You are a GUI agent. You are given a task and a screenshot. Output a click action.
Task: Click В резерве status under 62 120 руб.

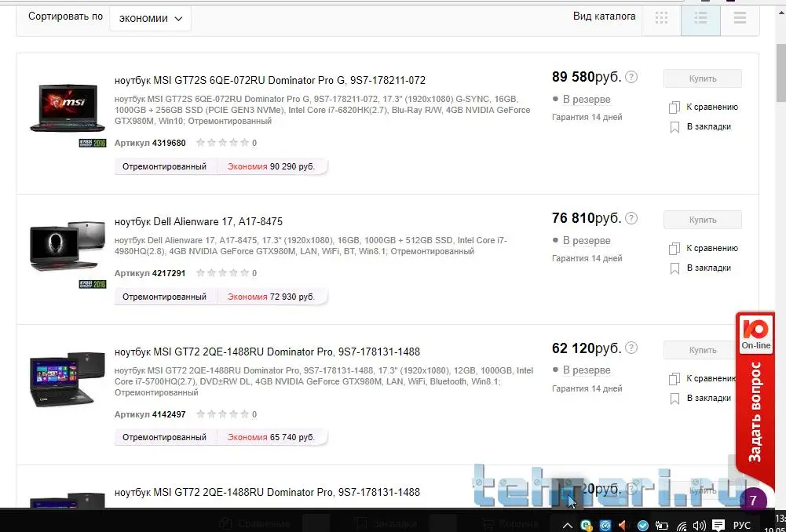(586, 370)
